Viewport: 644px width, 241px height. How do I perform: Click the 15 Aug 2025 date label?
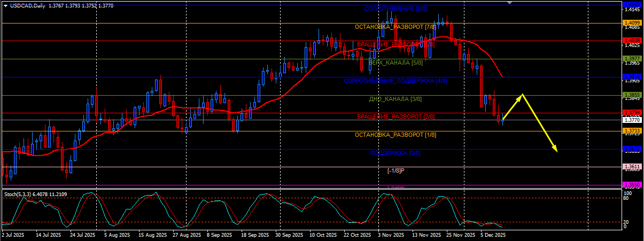pyautogui.click(x=152, y=235)
